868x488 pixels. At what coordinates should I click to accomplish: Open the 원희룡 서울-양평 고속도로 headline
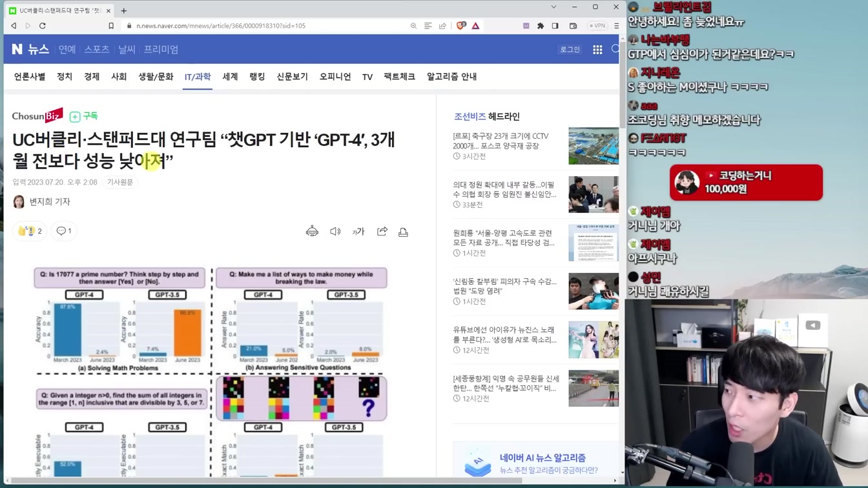point(504,238)
